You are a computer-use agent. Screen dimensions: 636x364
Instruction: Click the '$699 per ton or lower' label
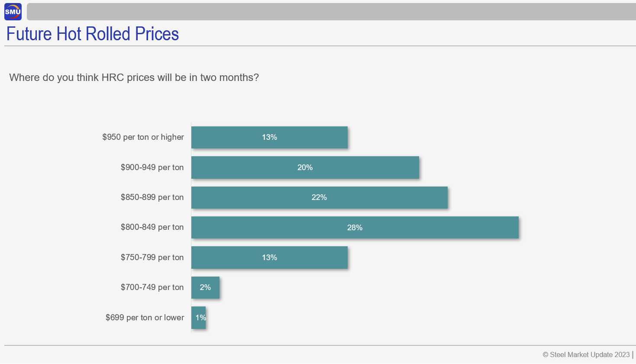point(145,318)
